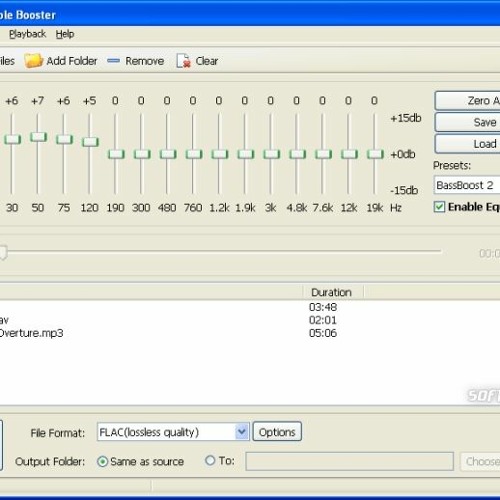Click the 05:06 duration cell
Screen dimensions: 500x500
(x=323, y=333)
